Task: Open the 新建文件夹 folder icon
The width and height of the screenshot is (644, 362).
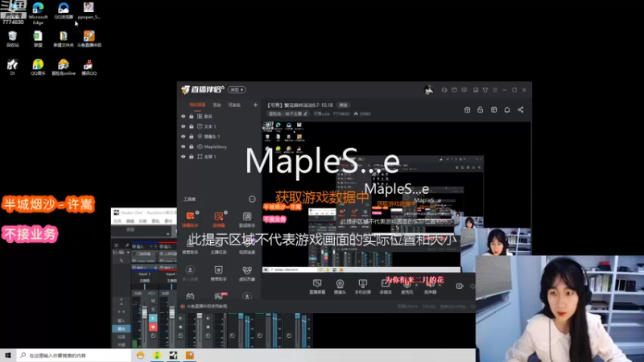Action: [x=64, y=39]
